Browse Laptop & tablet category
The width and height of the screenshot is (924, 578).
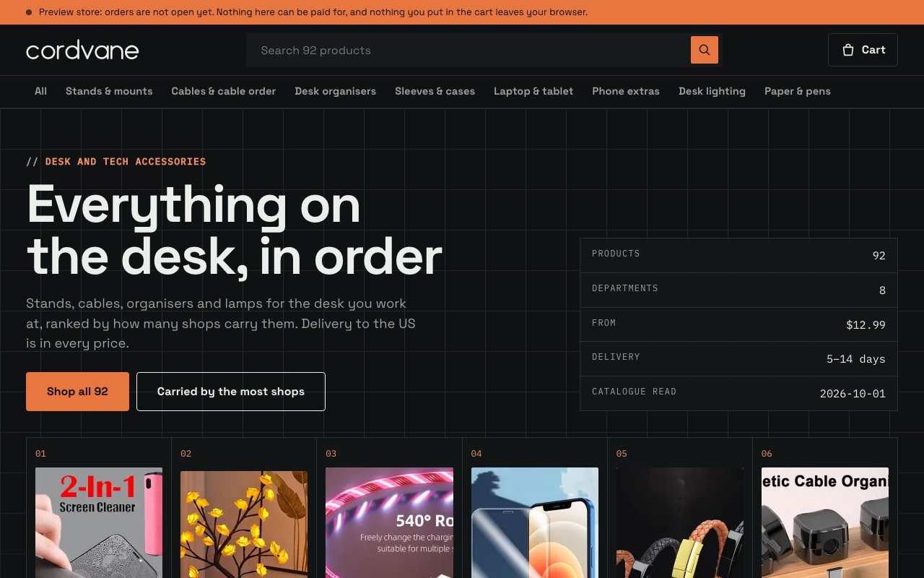(x=533, y=91)
